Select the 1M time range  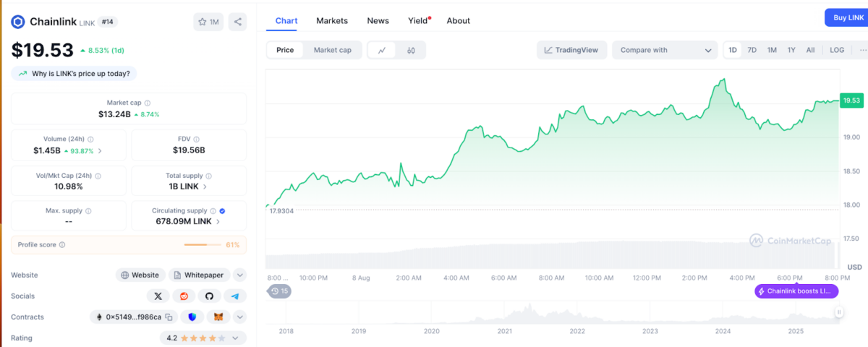pos(772,50)
